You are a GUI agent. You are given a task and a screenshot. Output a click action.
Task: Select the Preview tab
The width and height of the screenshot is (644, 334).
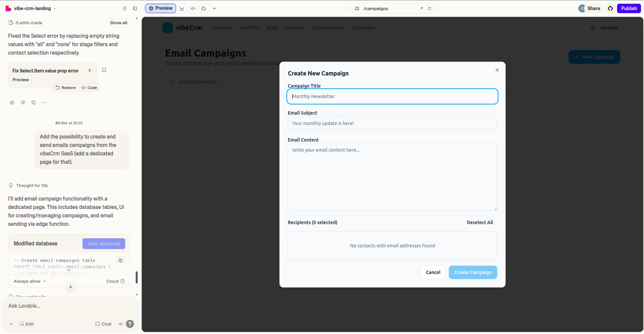(161, 8)
